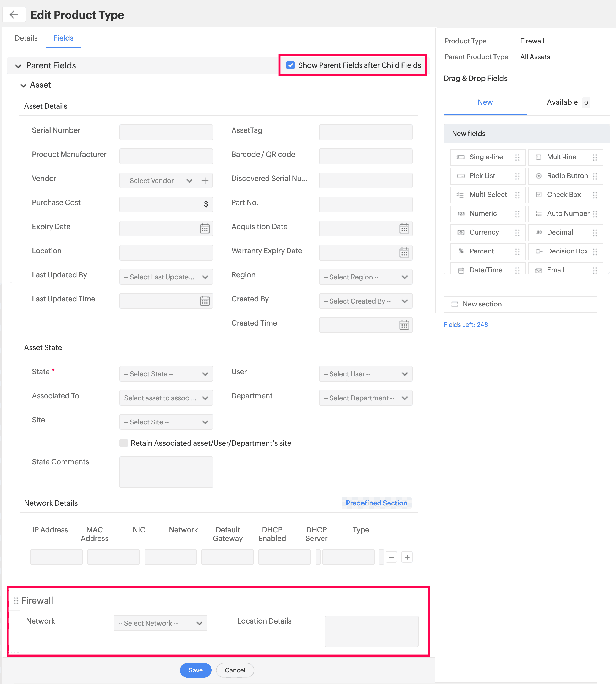The width and height of the screenshot is (616, 684).
Task: Select the Single-line field type
Action: pyautogui.click(x=486, y=157)
